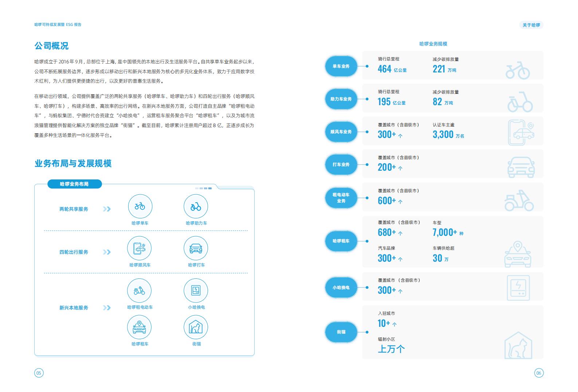Click the faded scooter icon in 租电动车业务 row
The height and width of the screenshot is (392, 578).
point(519,201)
